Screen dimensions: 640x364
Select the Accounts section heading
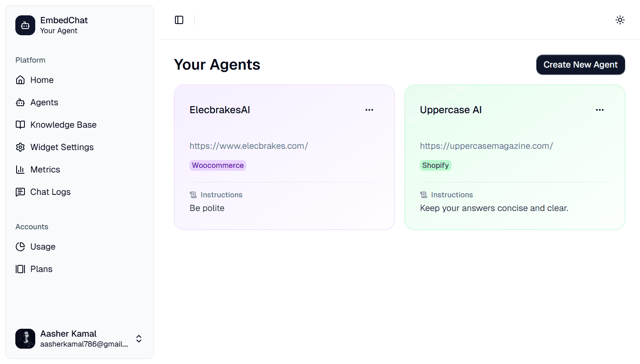32,226
